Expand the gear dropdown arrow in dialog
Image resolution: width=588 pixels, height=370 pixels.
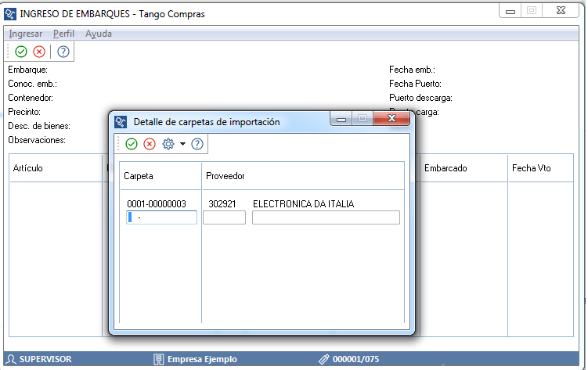[182, 144]
